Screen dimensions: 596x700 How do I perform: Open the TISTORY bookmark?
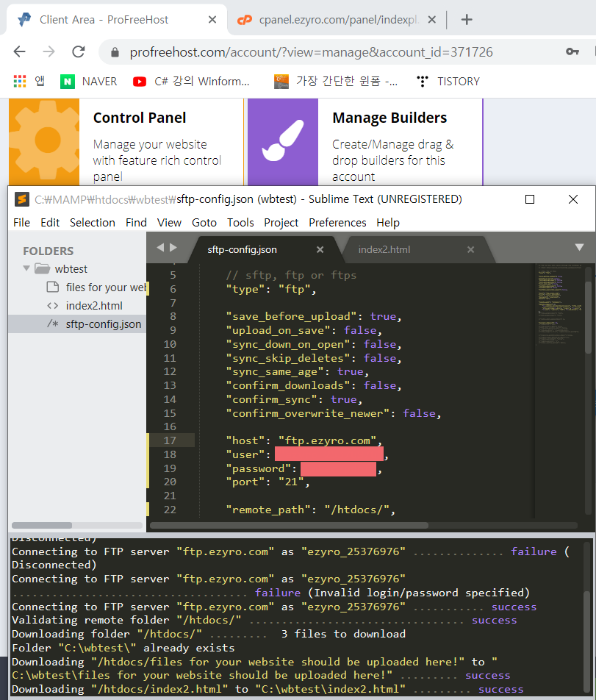(448, 81)
